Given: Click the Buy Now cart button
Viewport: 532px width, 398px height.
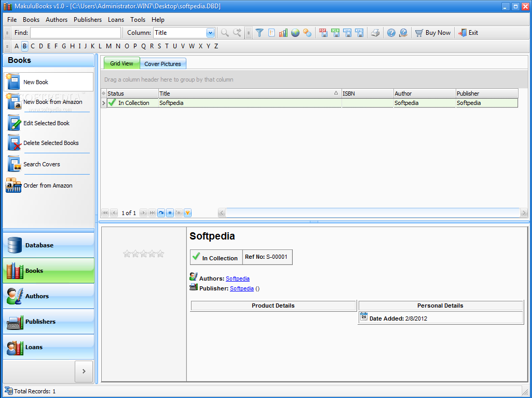Looking at the screenshot, I should click(x=433, y=33).
